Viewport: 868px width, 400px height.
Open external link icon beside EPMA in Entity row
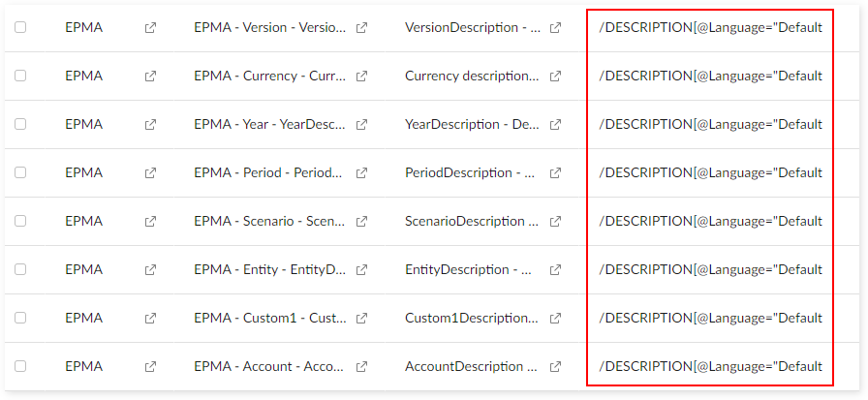150,270
